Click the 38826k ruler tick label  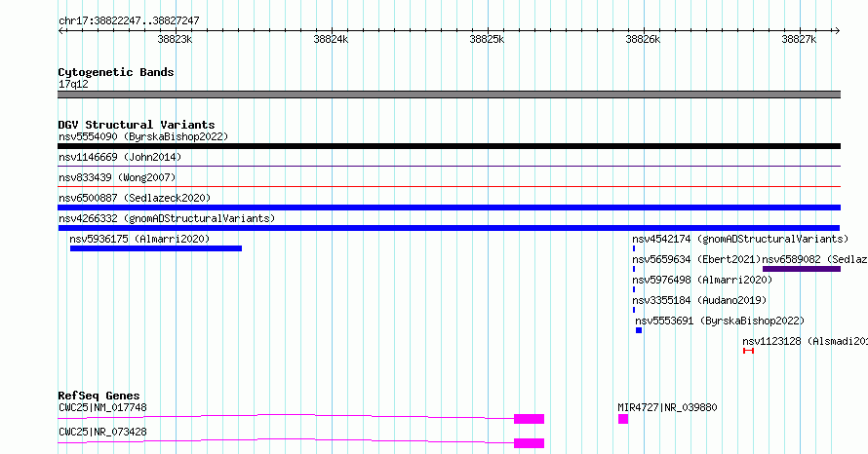point(644,39)
